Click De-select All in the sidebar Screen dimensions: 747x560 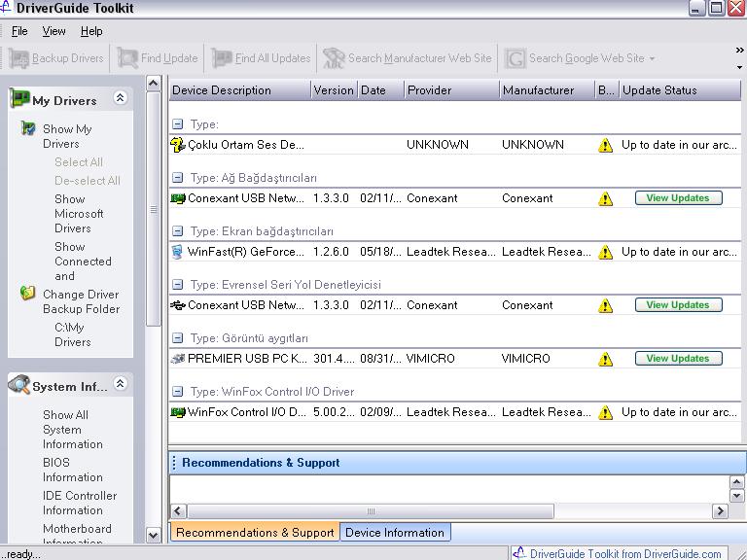pos(88,181)
